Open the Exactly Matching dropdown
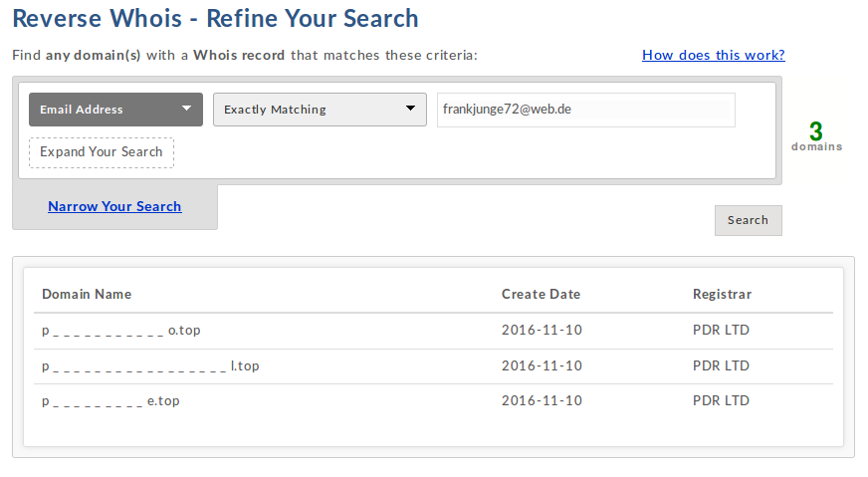Screen dimensions: 868x477 coord(320,110)
